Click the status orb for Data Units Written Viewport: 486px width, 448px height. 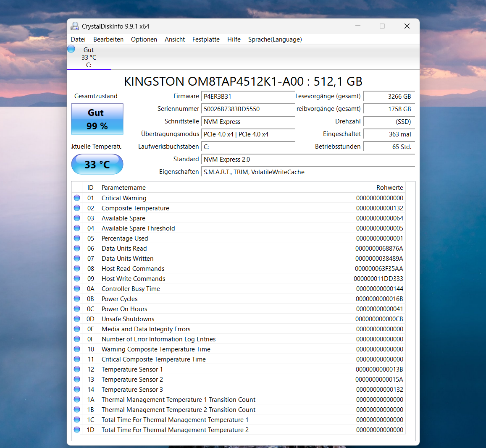tap(77, 258)
